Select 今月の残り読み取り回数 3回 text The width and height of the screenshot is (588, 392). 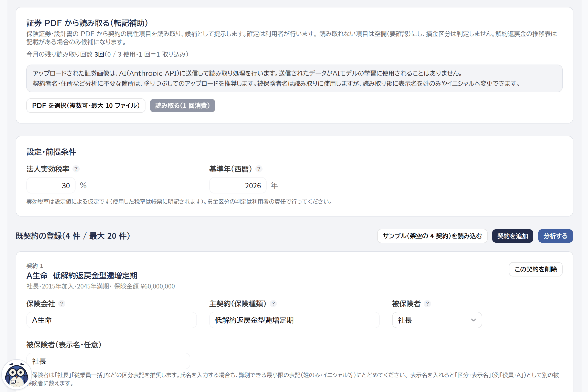pyautogui.click(x=65, y=54)
